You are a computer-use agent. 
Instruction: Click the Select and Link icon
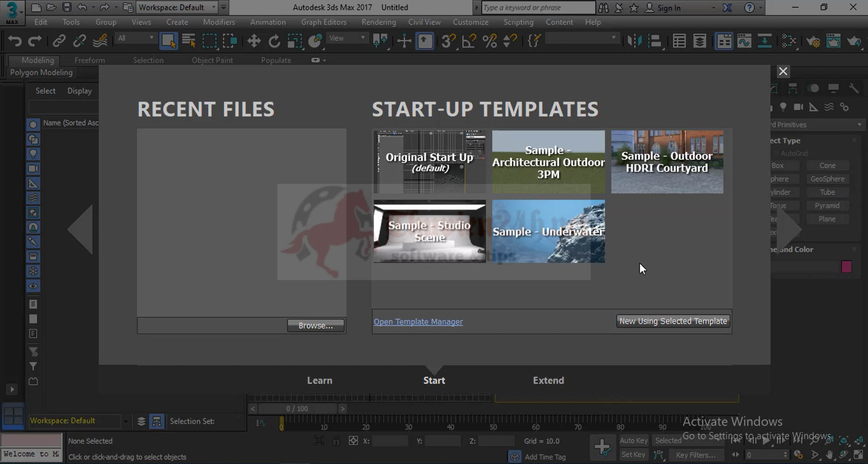click(59, 41)
